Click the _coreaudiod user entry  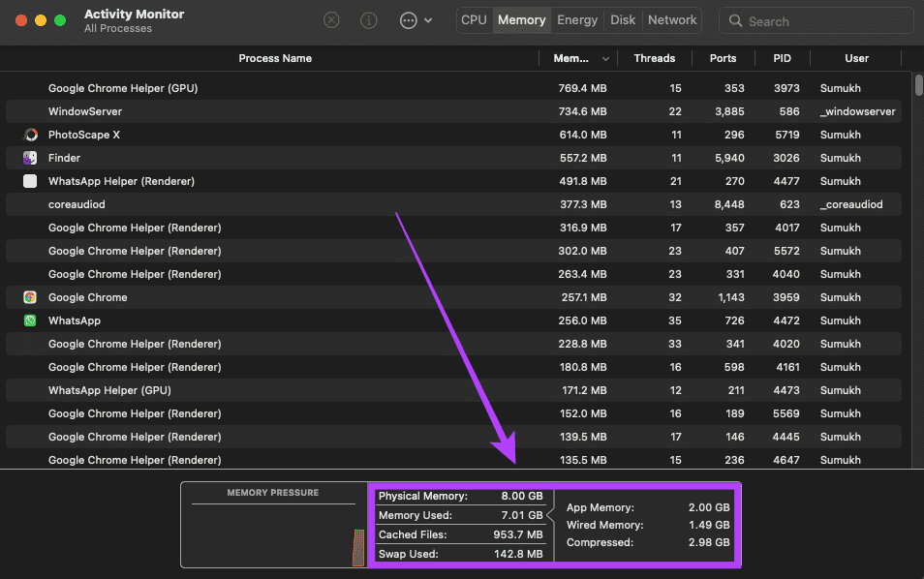851,204
